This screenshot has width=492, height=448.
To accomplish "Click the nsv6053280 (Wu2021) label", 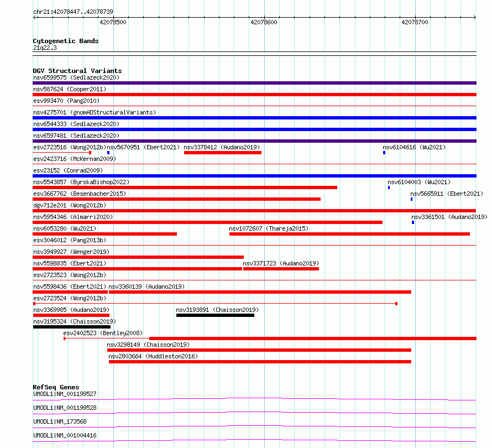I will point(65,228).
